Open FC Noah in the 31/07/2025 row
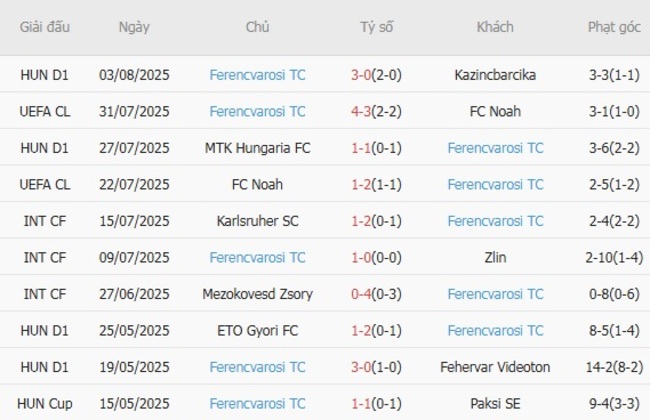Image resolution: width=650 pixels, height=420 pixels. 495,111
